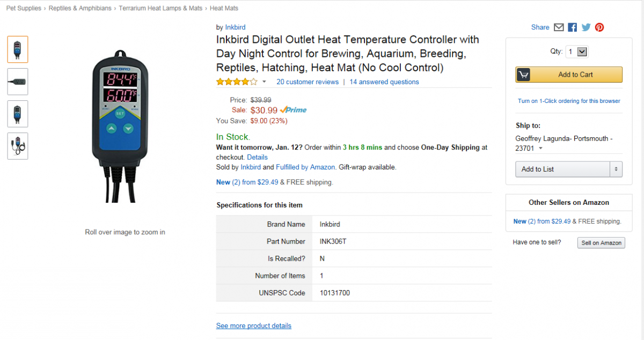
Task: Open Add to List dropdown arrow
Action: [x=616, y=169]
